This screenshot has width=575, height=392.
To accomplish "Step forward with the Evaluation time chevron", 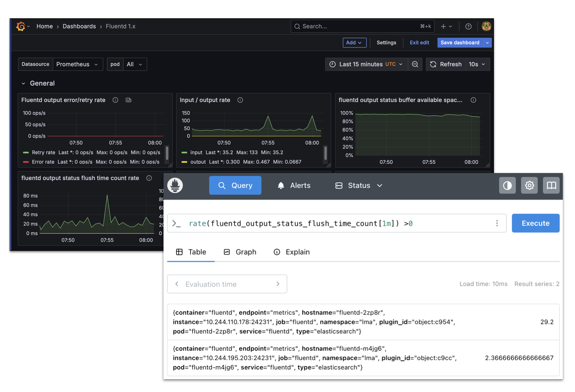I will tap(278, 284).
